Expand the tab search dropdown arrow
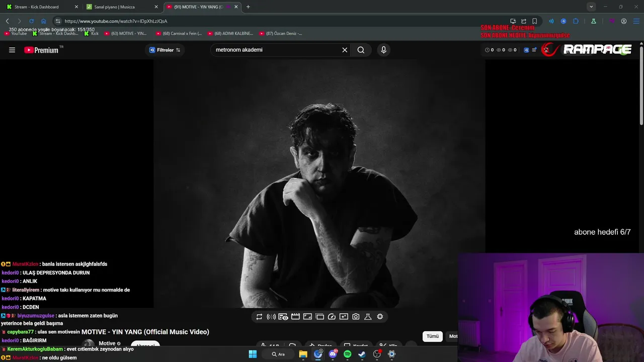The height and width of the screenshot is (362, 644). pos(591,7)
